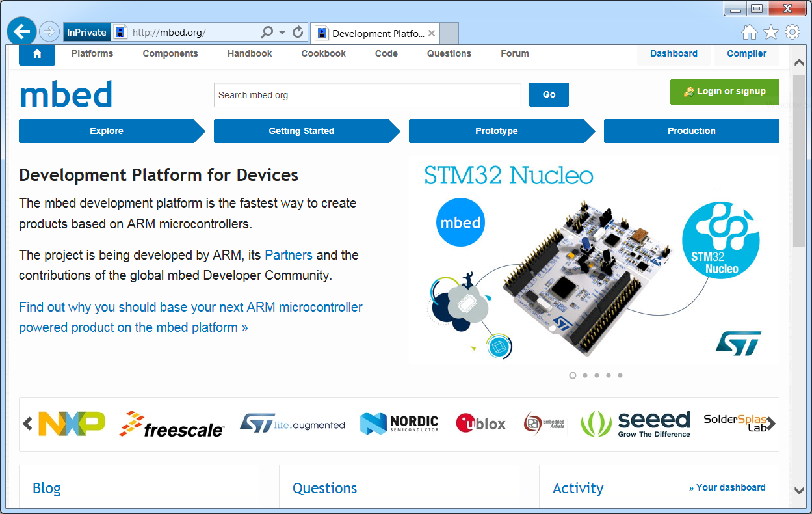Follow the Partners link in the text
The height and width of the screenshot is (514, 812).
coord(289,255)
